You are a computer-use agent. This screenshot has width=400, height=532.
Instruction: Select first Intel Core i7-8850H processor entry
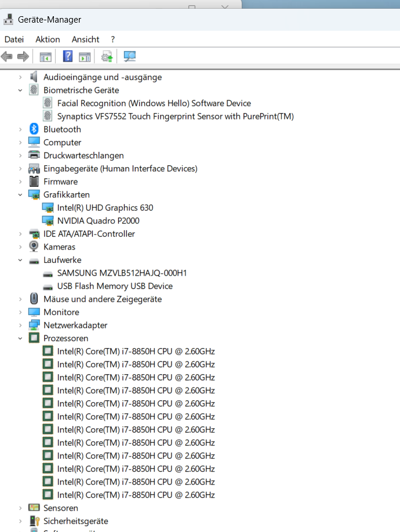tap(136, 352)
